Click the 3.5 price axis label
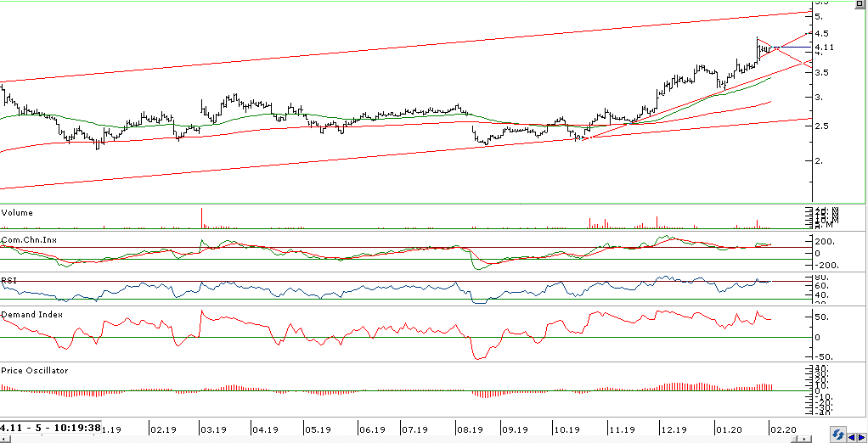The image size is (868, 443). 821,72
